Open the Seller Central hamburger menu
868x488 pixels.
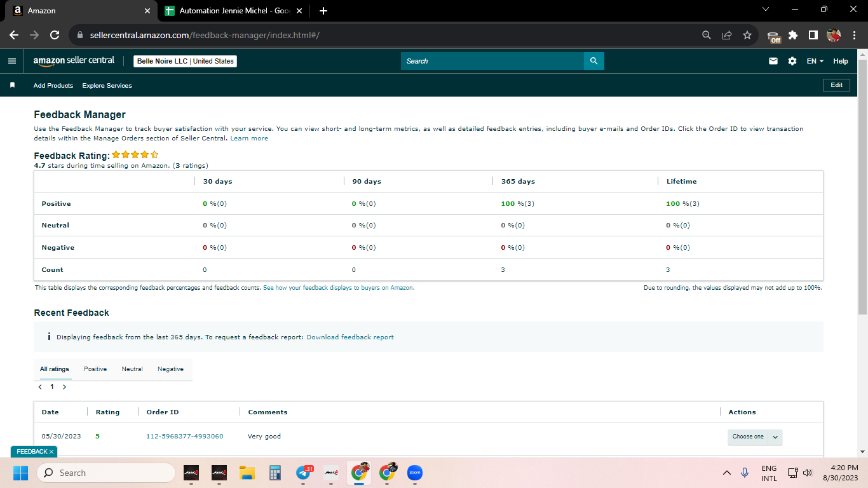pyautogui.click(x=12, y=61)
